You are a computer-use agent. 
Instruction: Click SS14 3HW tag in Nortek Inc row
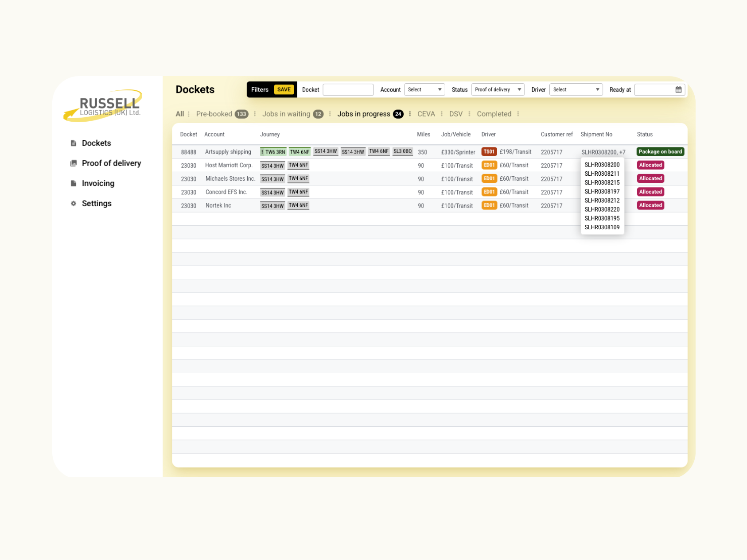tap(272, 206)
